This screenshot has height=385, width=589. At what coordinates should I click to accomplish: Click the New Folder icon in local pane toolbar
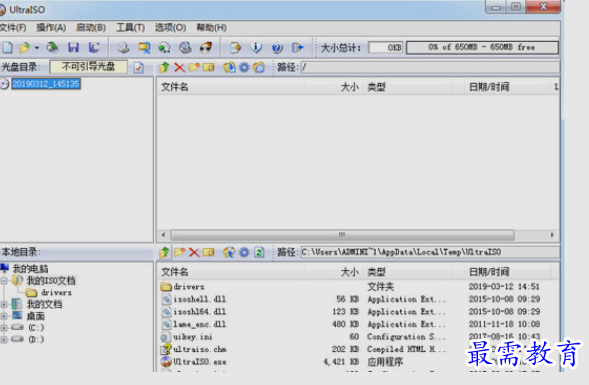pos(179,252)
